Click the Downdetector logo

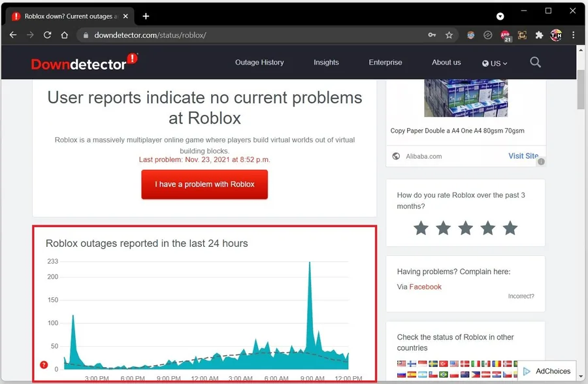click(84, 62)
